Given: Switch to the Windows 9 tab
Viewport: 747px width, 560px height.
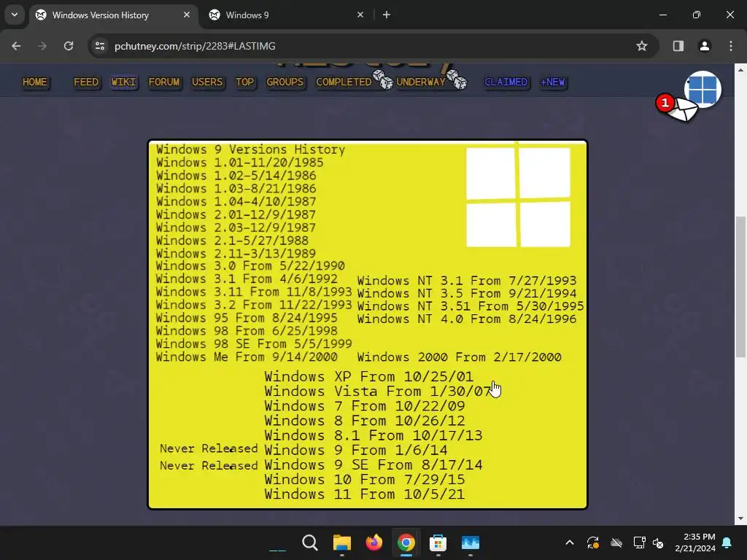Looking at the screenshot, I should 286,15.
